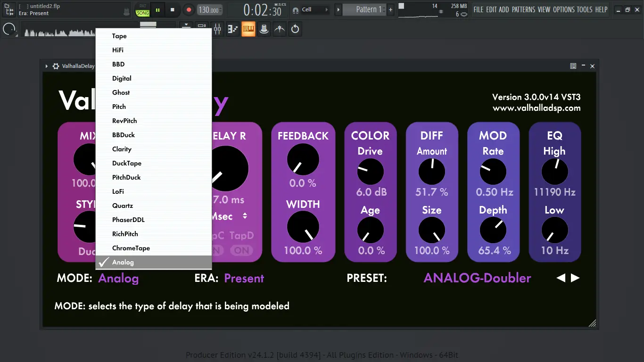
Task: Open the mixer from the toolbar
Action: (217, 29)
